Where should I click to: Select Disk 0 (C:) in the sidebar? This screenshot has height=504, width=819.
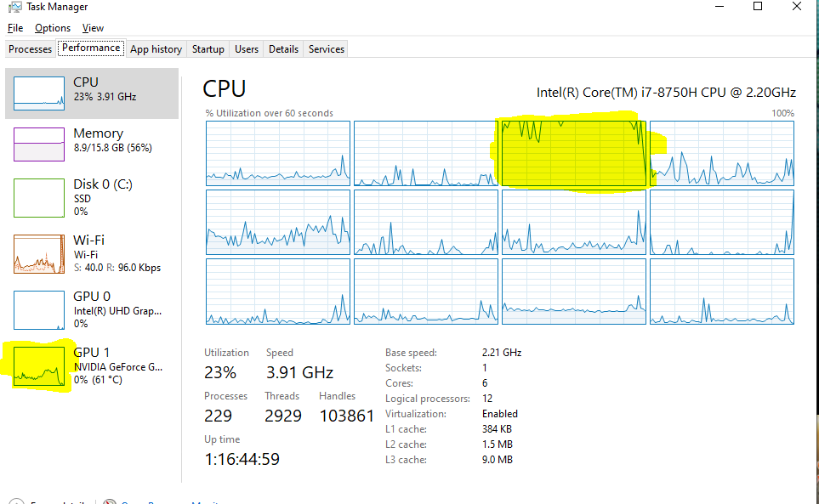(x=92, y=198)
